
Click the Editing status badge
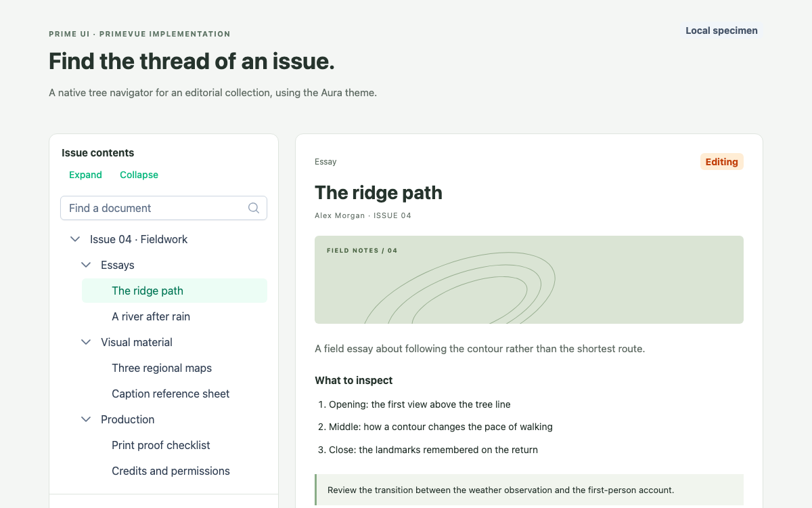[x=721, y=162]
